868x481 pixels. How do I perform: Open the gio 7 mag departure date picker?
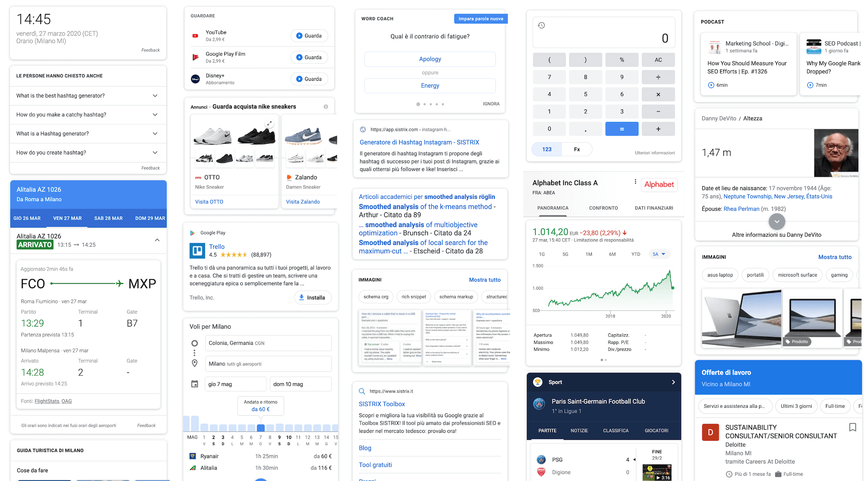[x=235, y=384]
